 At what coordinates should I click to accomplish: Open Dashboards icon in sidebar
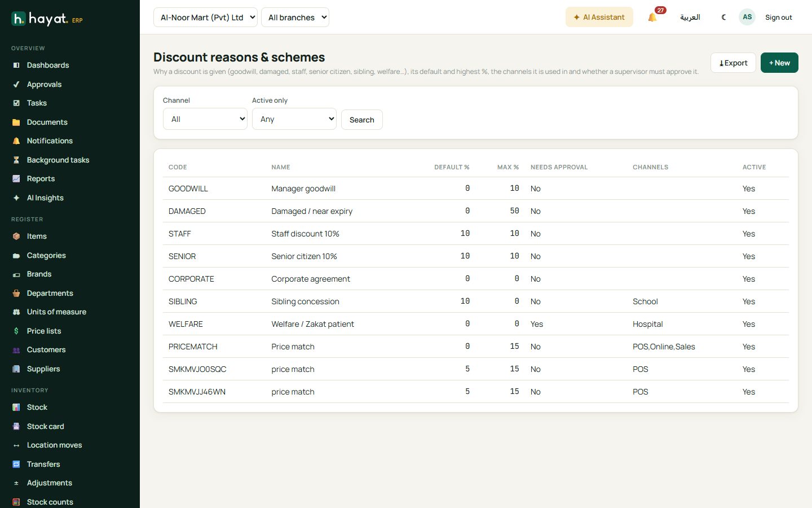16,65
